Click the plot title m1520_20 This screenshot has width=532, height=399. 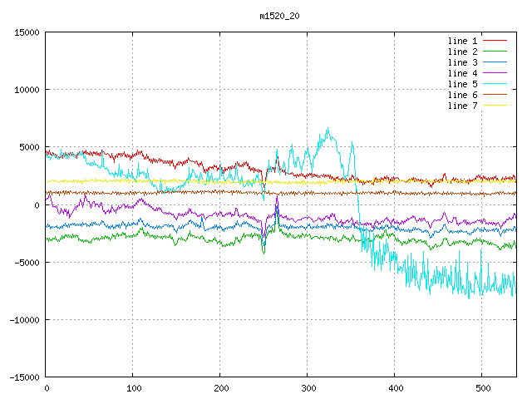(x=280, y=16)
